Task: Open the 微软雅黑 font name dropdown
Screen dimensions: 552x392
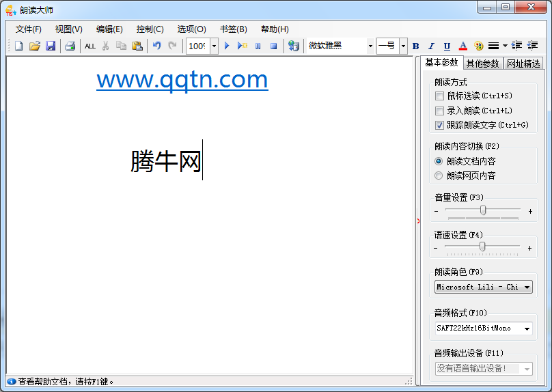Action: pyautogui.click(x=370, y=46)
